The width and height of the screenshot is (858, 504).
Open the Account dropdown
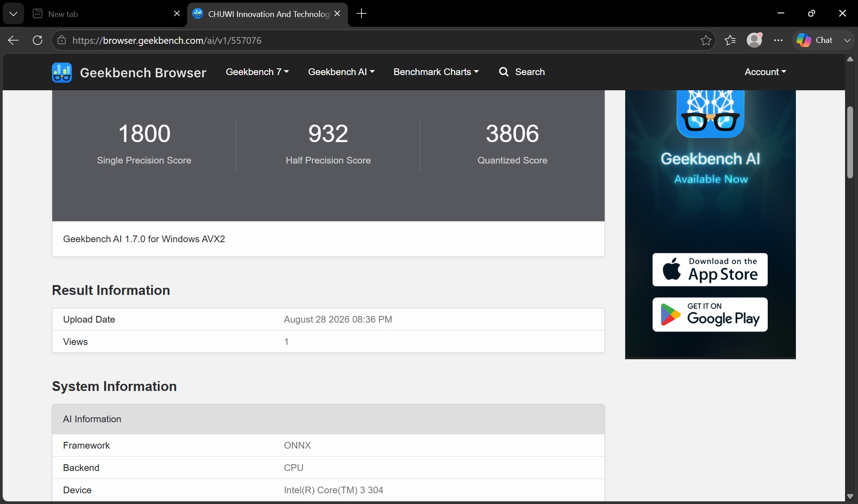765,72
